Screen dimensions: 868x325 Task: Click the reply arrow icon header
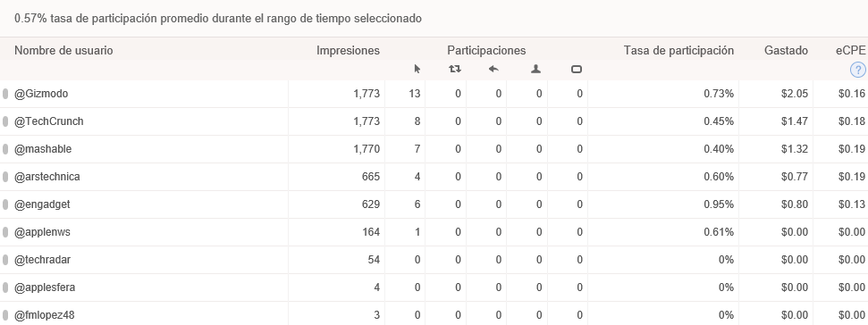pyautogui.click(x=494, y=69)
